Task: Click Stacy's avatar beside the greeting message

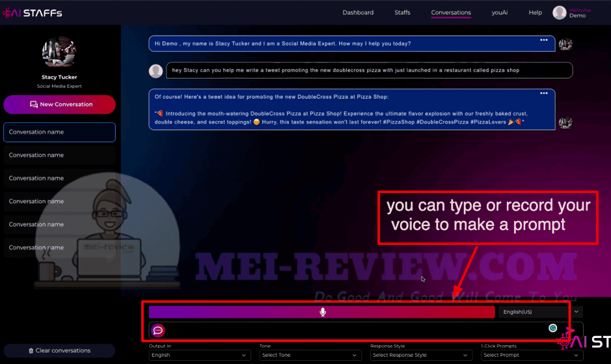Action: [x=565, y=44]
